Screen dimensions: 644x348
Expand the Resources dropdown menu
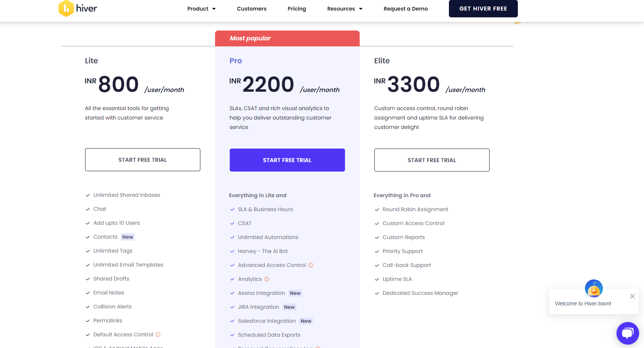[x=345, y=9]
